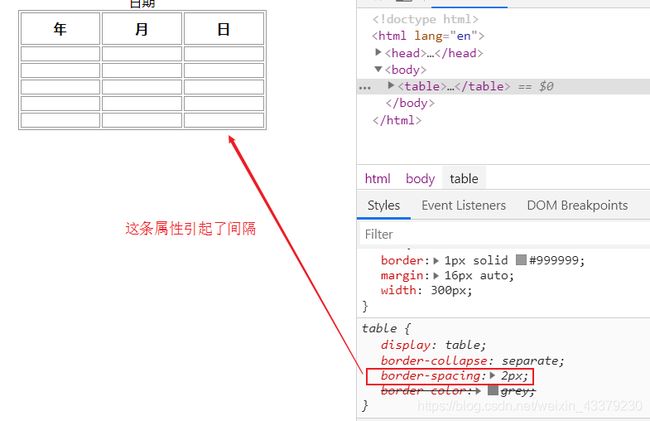Screen dimensions: 650x421
Task: Click the table selector of user-agent rule
Action: click(x=379, y=328)
